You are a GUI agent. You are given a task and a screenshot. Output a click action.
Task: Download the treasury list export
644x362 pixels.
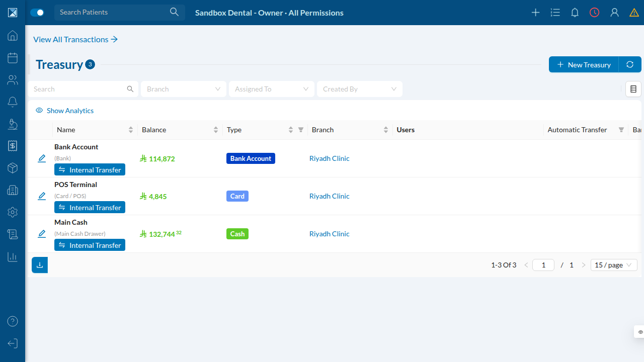(x=40, y=265)
